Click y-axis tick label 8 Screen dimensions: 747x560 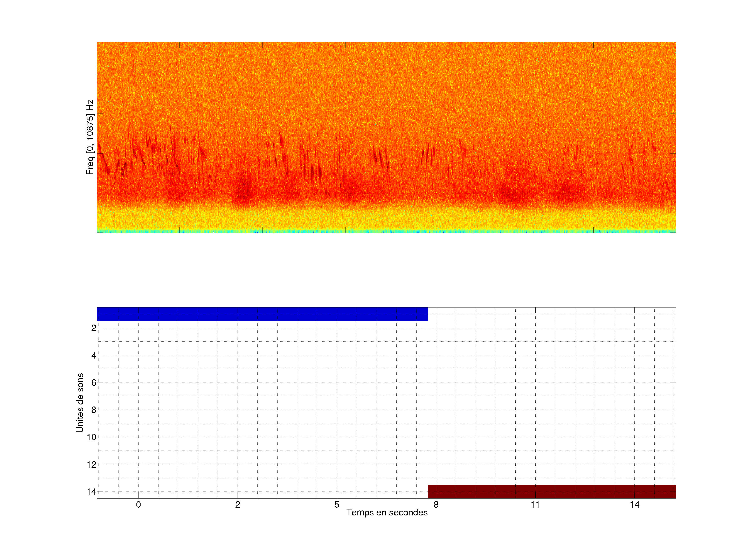tap(94, 410)
